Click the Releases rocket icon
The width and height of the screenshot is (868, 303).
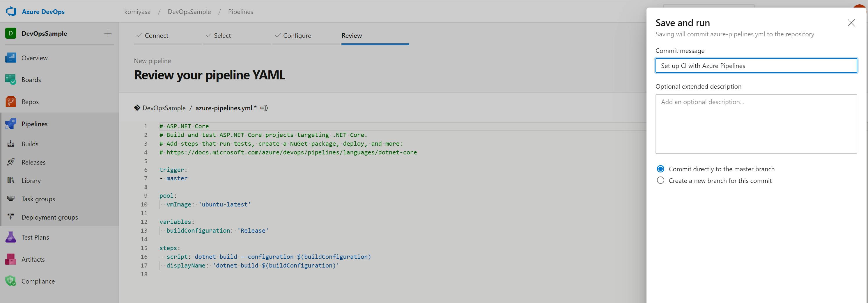pyautogui.click(x=11, y=162)
